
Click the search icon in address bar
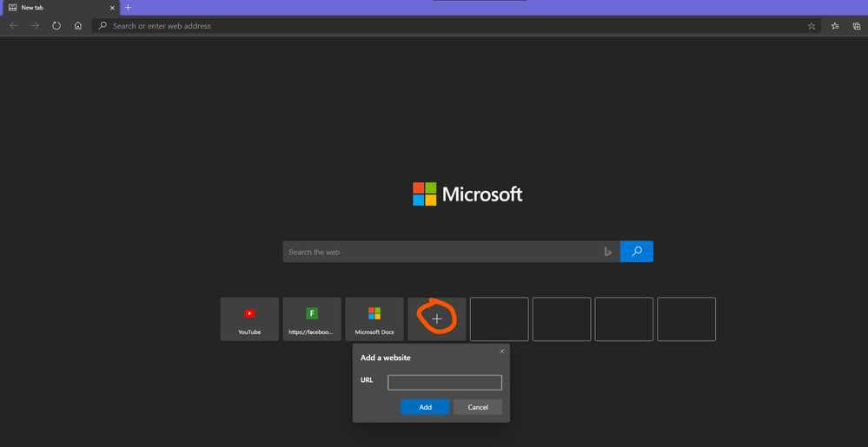click(x=103, y=26)
